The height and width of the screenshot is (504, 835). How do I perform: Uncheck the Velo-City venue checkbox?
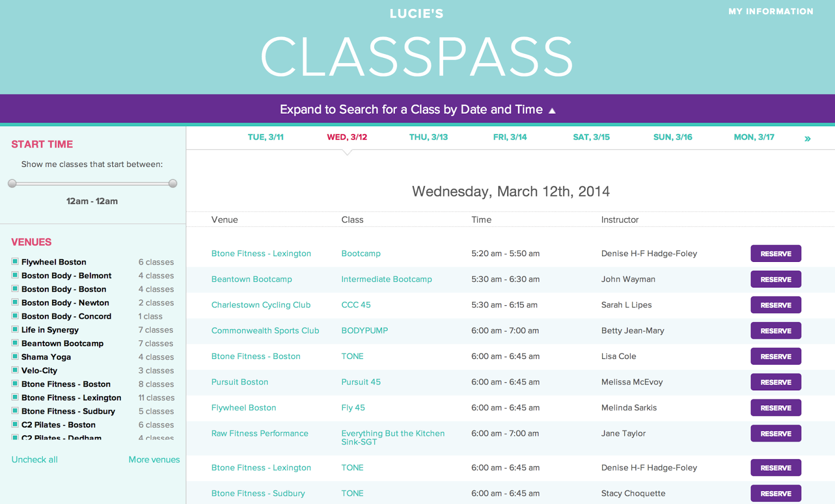(15, 370)
